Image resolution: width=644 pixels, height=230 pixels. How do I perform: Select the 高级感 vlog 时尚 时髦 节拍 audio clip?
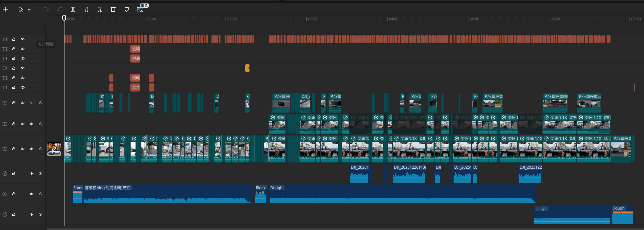[x=167, y=194]
